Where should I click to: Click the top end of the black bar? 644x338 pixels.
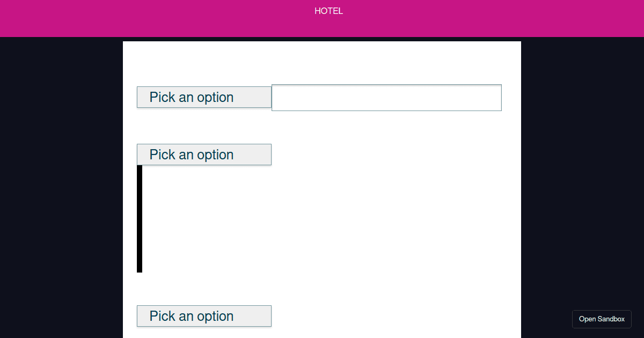pos(140,168)
